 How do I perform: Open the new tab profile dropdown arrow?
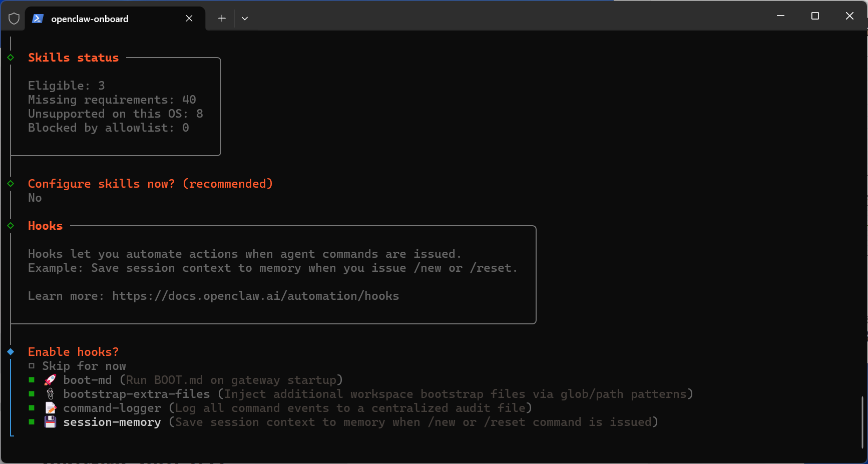point(245,19)
